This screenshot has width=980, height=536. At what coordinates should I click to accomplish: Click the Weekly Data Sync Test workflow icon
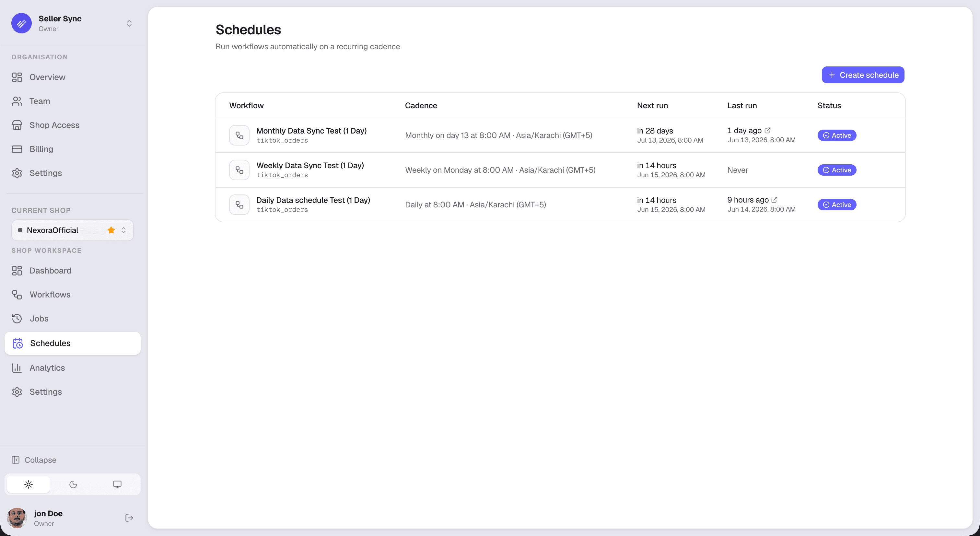pyautogui.click(x=239, y=170)
